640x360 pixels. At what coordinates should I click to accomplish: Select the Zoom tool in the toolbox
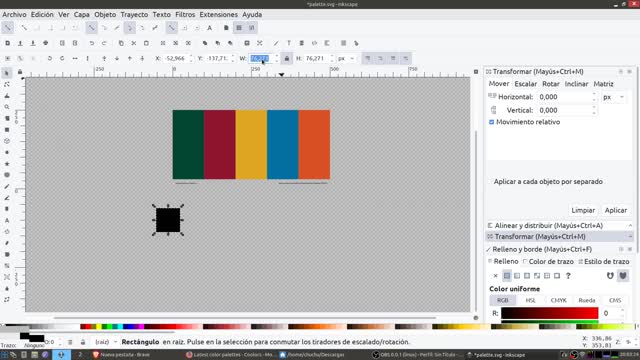[7, 107]
